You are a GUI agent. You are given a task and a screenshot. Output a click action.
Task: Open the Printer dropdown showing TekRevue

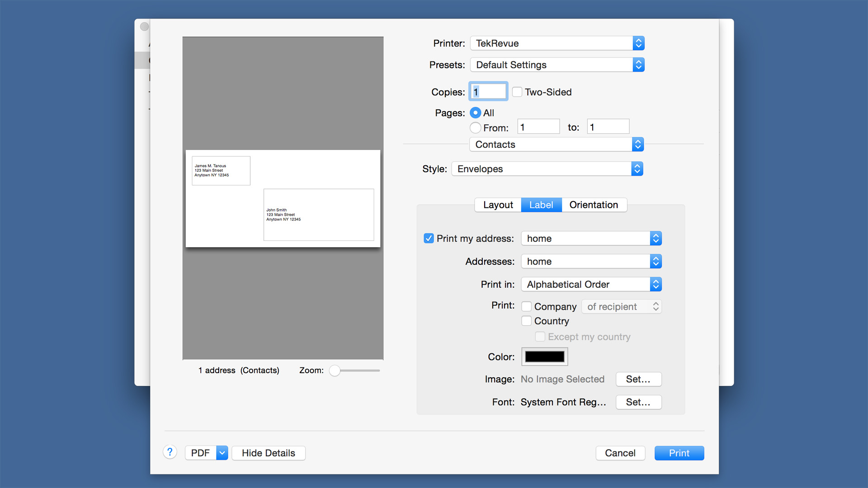pyautogui.click(x=557, y=43)
